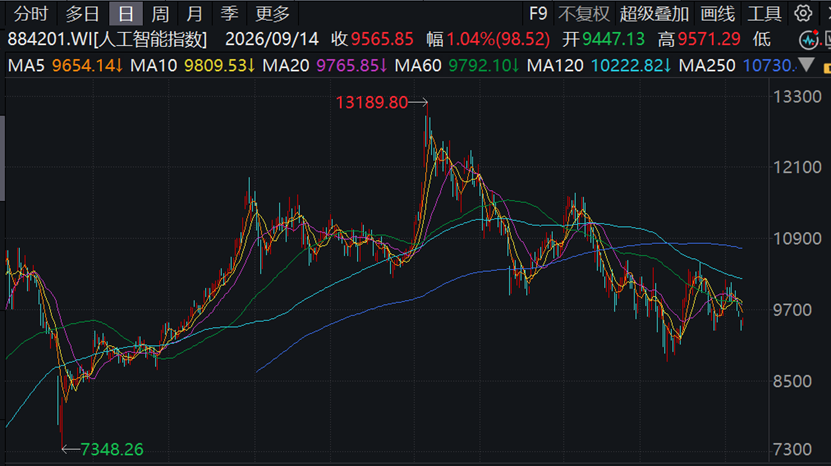Image resolution: width=831 pixels, height=466 pixels.
Task: Switch to 月 monthly period
Action: tap(195, 14)
